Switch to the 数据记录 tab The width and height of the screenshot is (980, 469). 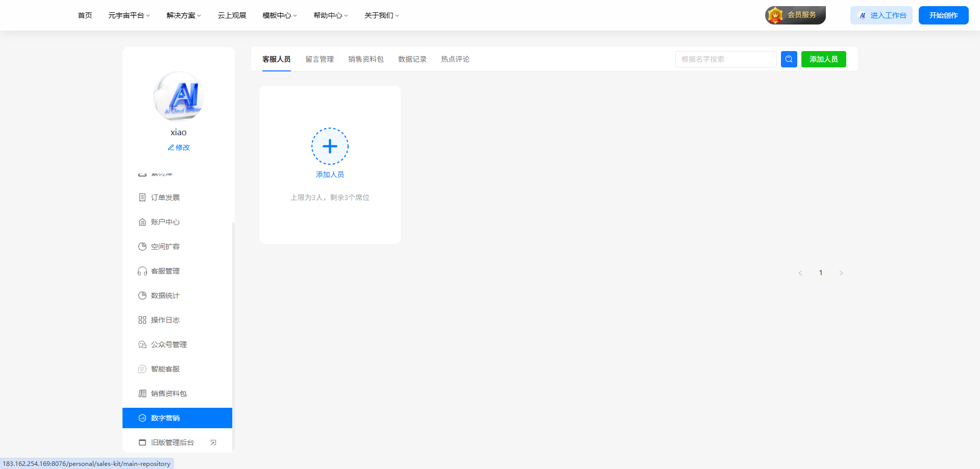point(412,59)
